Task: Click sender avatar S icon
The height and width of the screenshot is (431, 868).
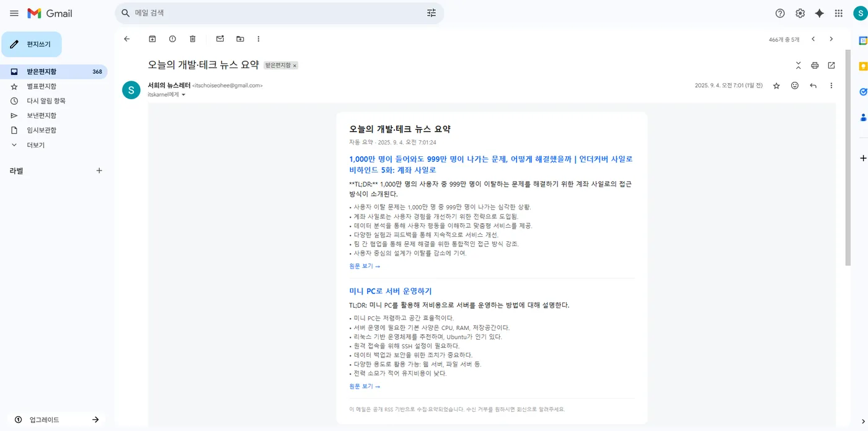Action: pyautogui.click(x=131, y=90)
